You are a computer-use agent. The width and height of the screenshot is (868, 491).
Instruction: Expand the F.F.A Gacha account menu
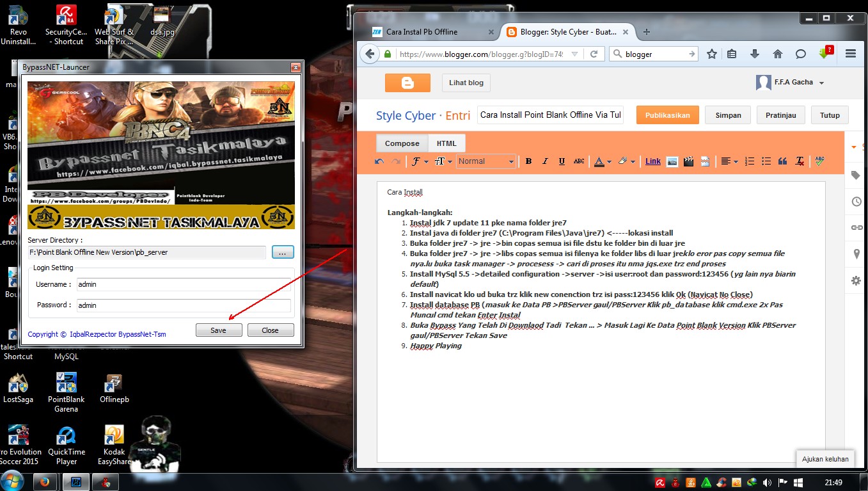(x=790, y=83)
